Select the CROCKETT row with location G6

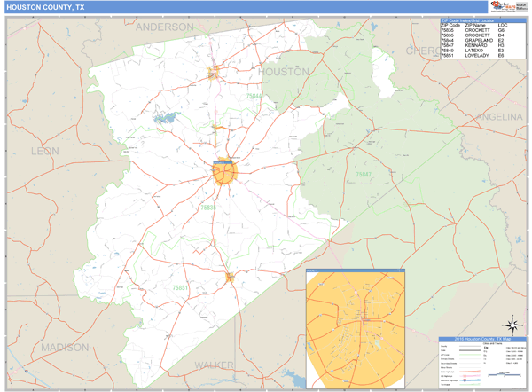pyautogui.click(x=483, y=30)
